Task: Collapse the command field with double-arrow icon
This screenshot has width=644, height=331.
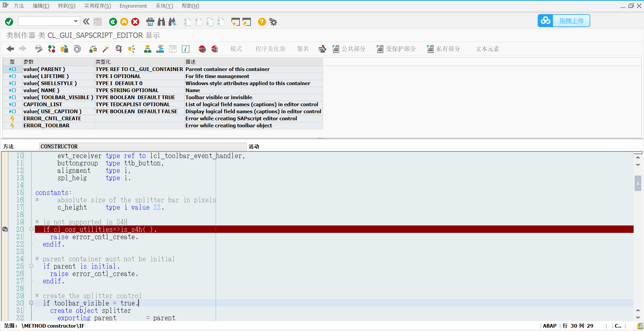Action: [x=86, y=22]
